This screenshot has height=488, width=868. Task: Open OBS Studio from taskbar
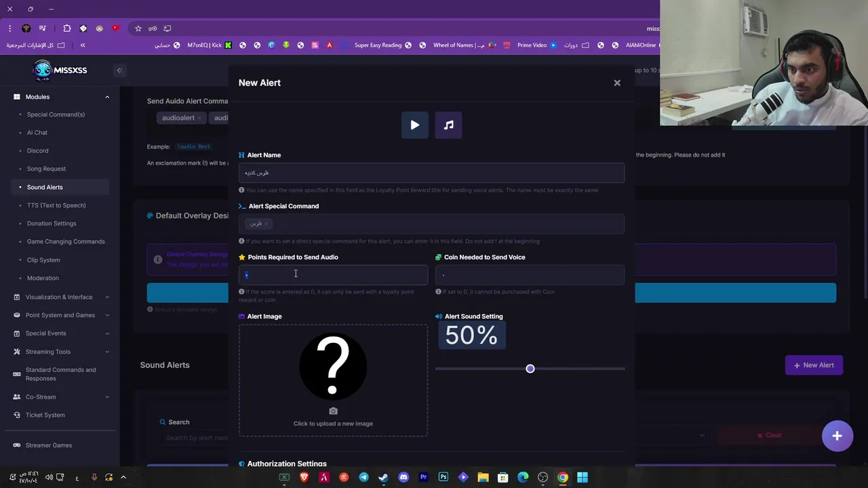pos(542,477)
